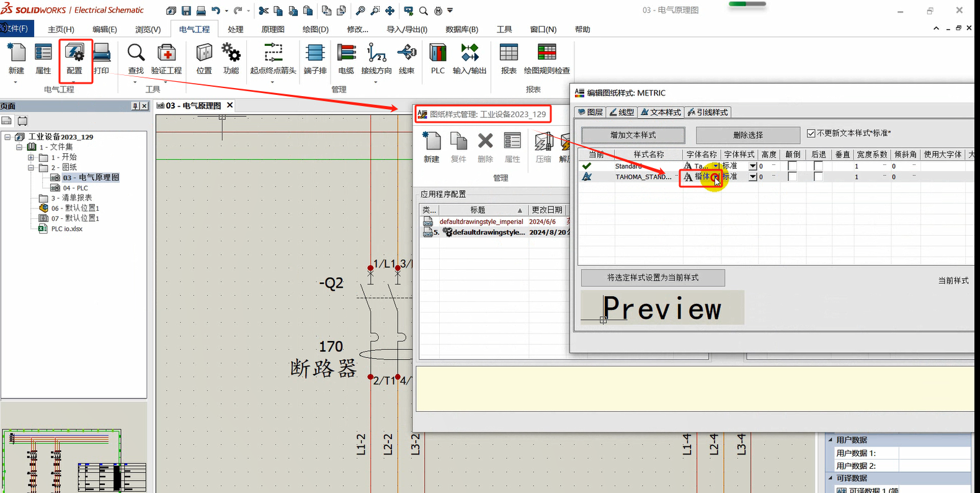Click the 打印 (Print) ribbon icon
The image size is (980, 493).
pyautogui.click(x=102, y=60)
